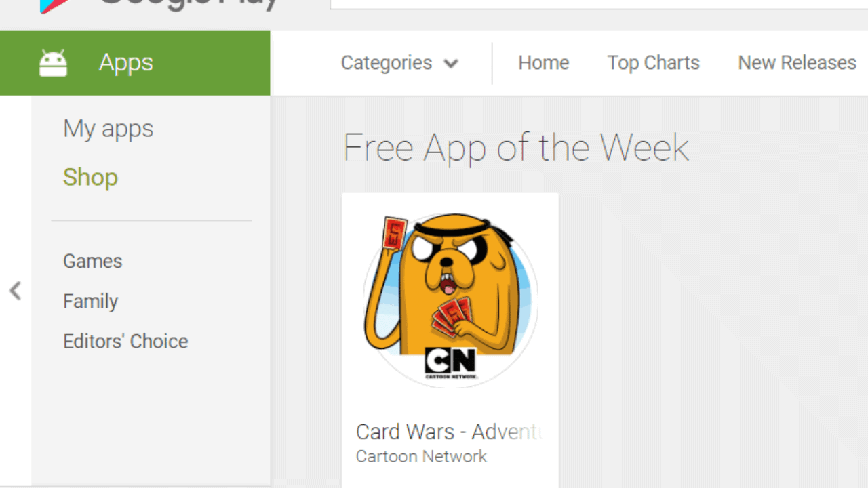Go to the Home tab
This screenshot has height=488, width=868.
point(544,63)
